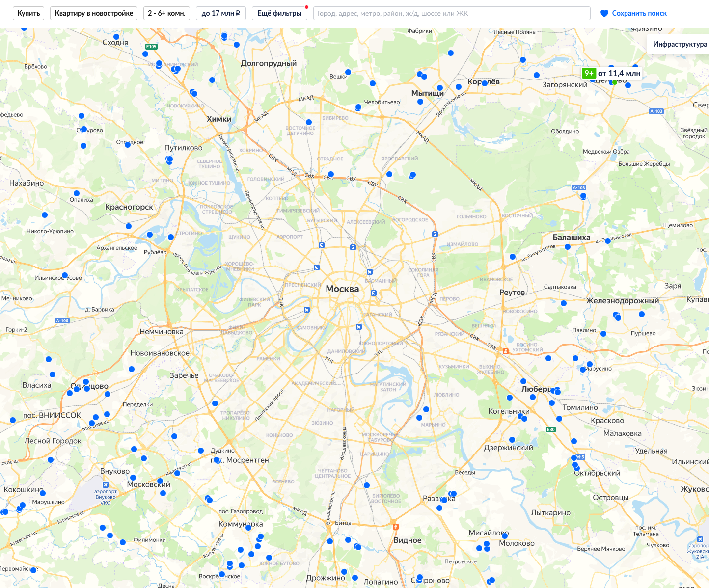Select the blue marker below A-103 shield
709x588 pixels.
click(x=583, y=196)
